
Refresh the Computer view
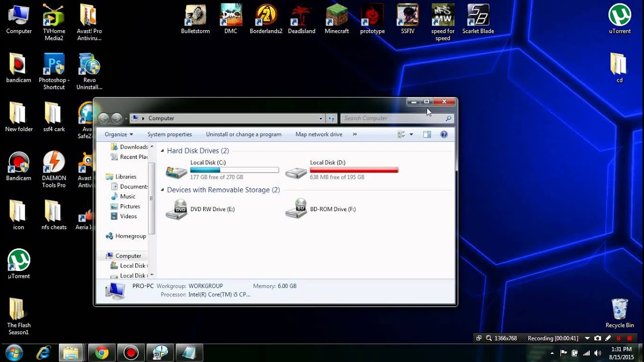[332, 118]
